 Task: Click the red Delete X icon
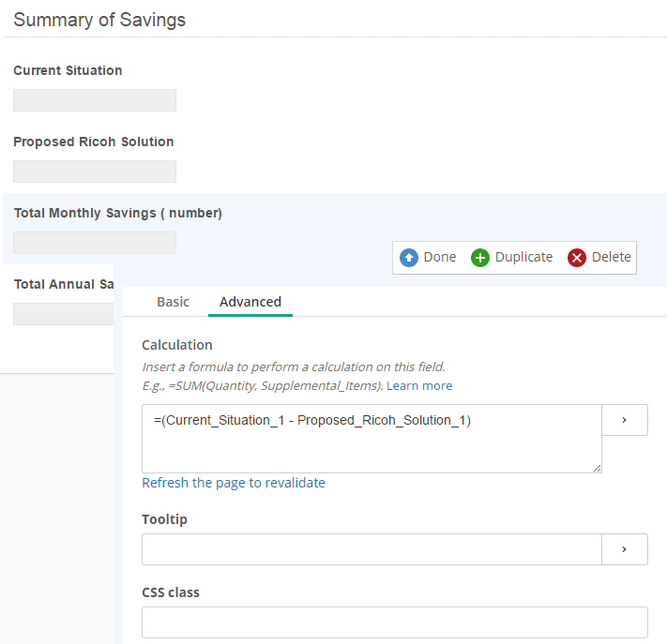[577, 258]
